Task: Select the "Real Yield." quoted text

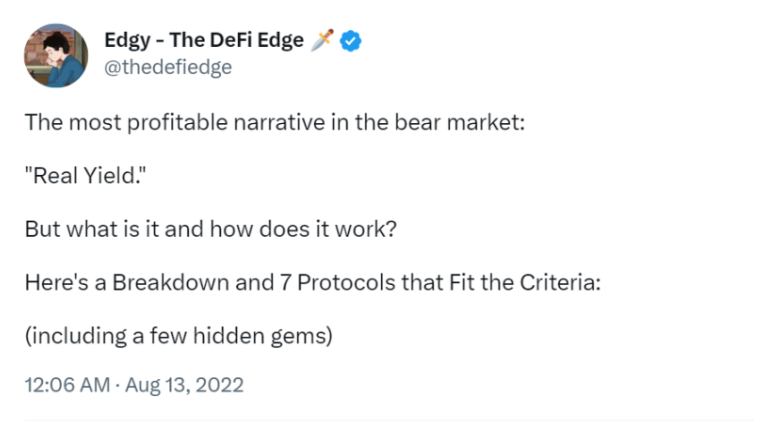Action: pos(85,175)
